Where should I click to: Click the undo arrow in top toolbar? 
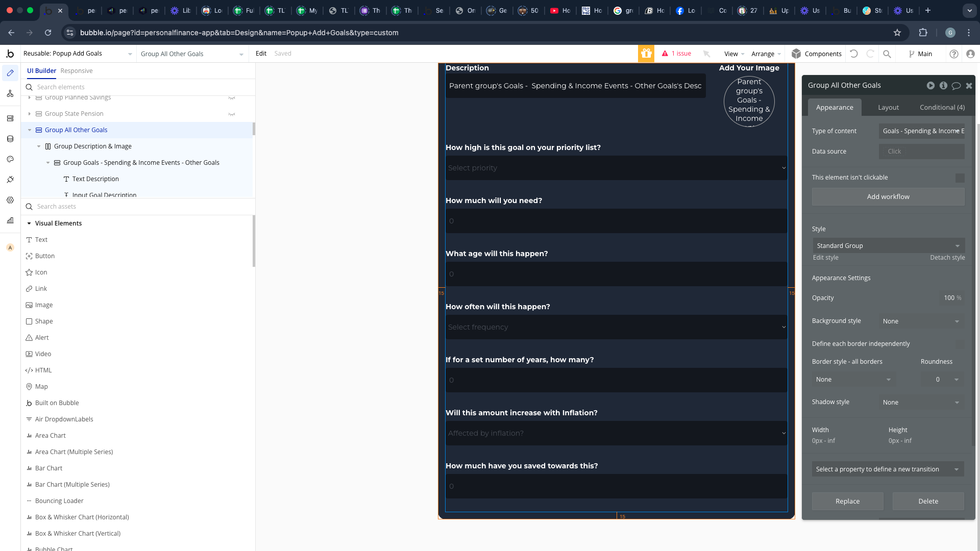point(854,54)
